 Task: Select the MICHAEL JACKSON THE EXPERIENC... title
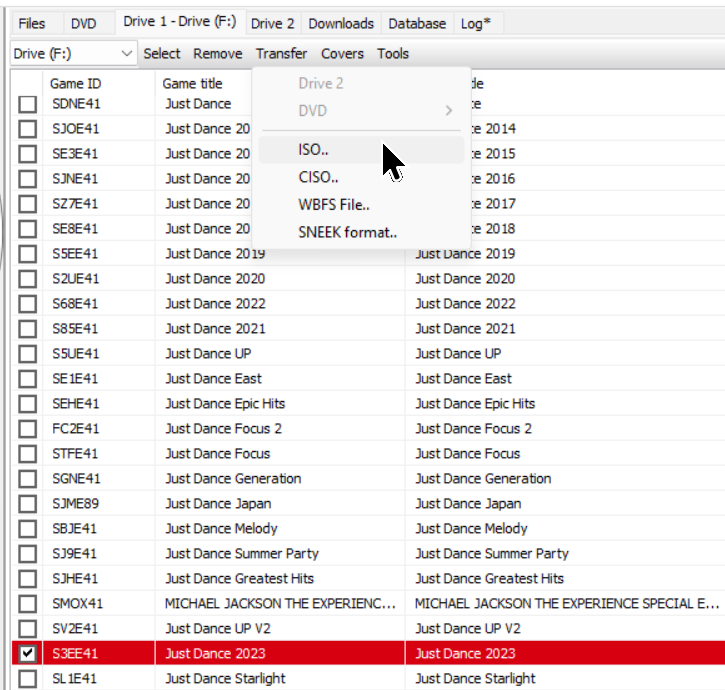click(x=280, y=604)
